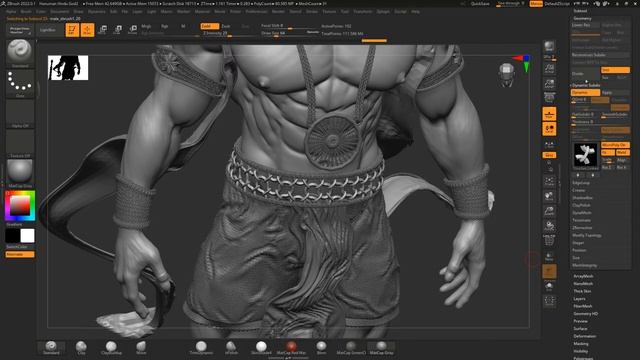Click Reconstruct Subdiv button
640x360 pixels.
coord(600,55)
